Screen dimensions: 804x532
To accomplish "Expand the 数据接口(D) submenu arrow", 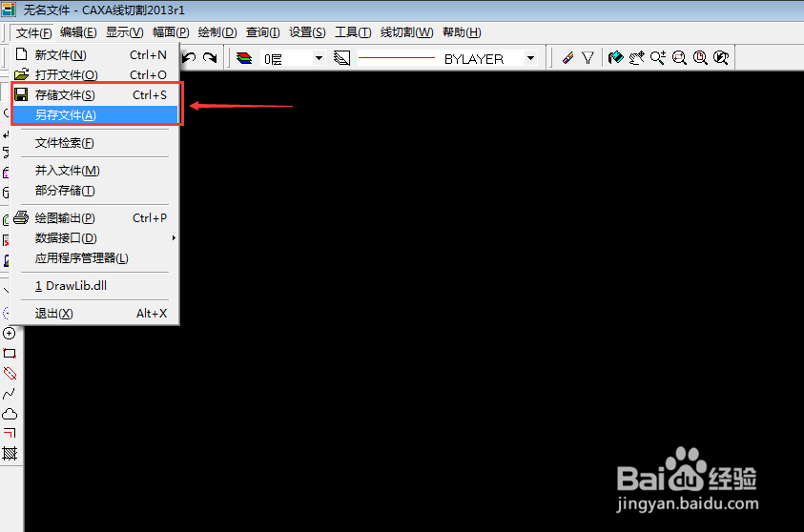I will [174, 237].
